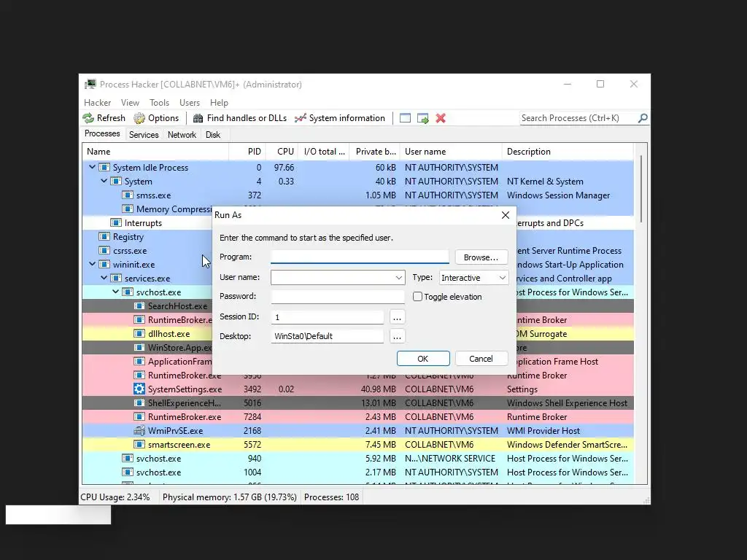747x560 pixels.
Task: Click the csrss.exe process icon
Action: (x=104, y=251)
